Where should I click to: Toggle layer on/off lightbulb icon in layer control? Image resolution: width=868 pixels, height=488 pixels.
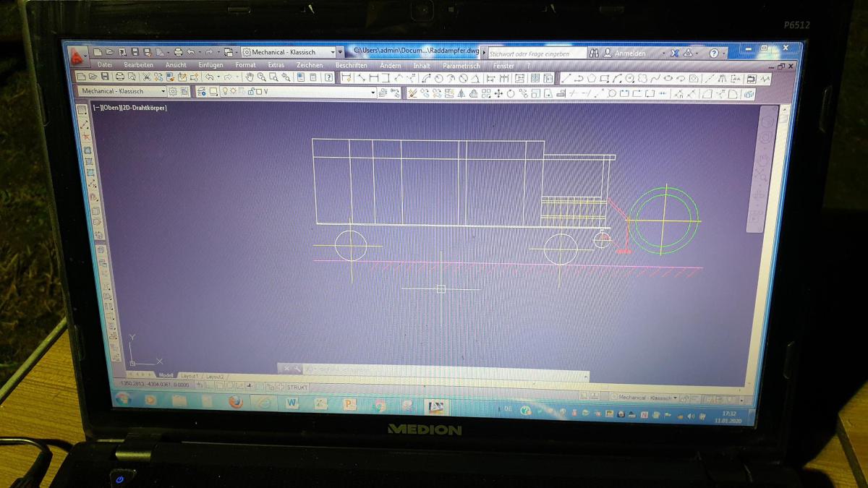click(225, 91)
